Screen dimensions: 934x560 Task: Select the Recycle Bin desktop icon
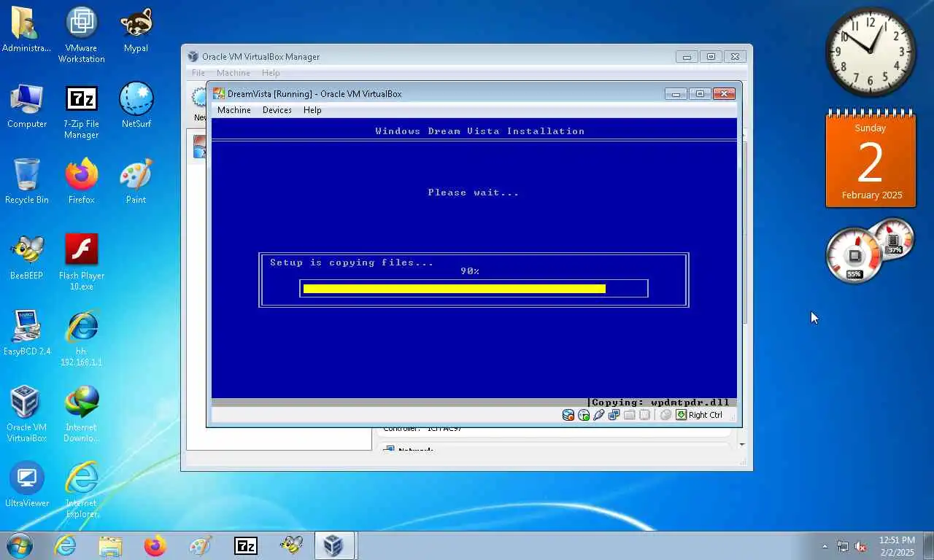pos(27,182)
